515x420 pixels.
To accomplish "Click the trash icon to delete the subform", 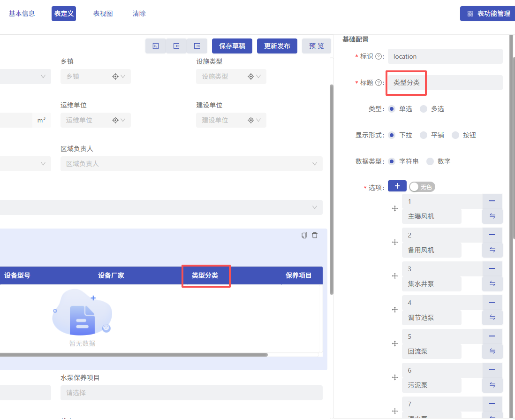I will tap(315, 235).
